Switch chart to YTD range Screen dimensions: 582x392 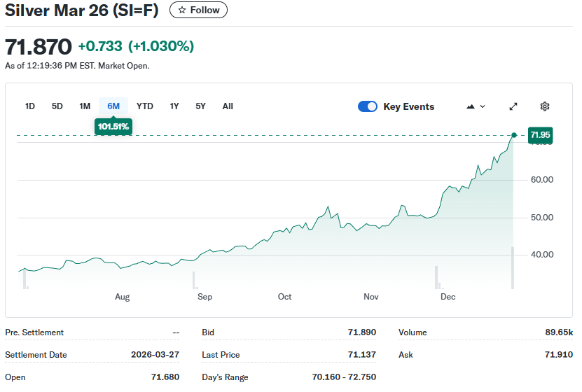point(145,106)
